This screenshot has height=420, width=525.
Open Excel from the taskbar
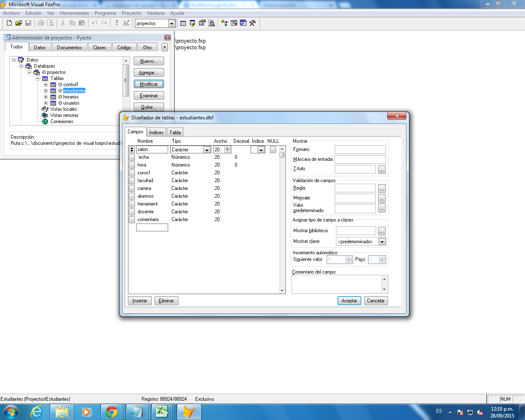pos(162,411)
